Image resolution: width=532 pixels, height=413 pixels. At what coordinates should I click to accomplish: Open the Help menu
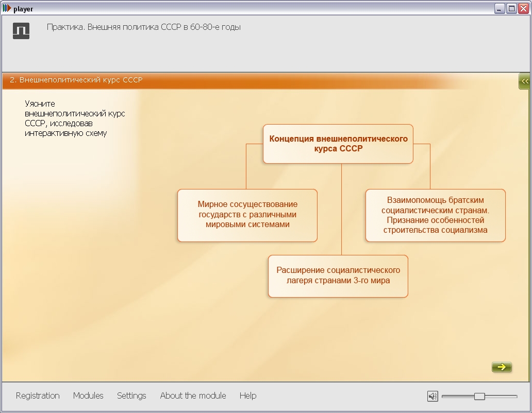tap(248, 395)
